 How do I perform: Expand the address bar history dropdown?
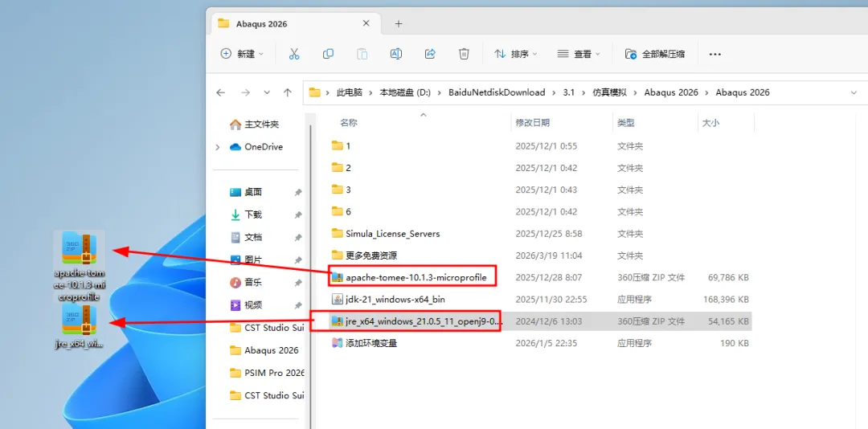pyautogui.click(x=853, y=92)
